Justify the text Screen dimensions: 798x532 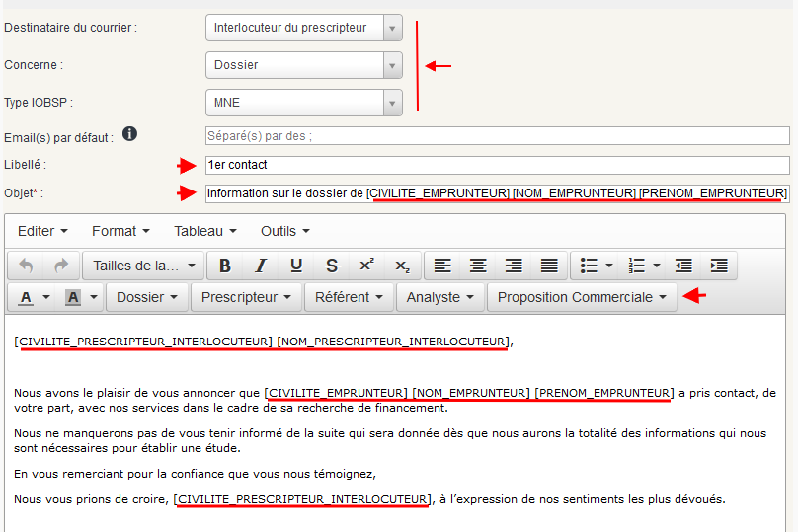click(549, 266)
